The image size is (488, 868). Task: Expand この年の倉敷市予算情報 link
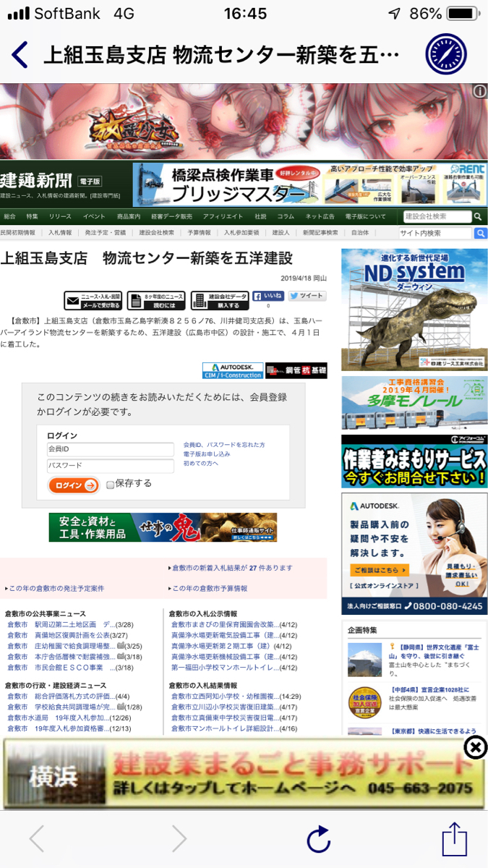click(210, 589)
